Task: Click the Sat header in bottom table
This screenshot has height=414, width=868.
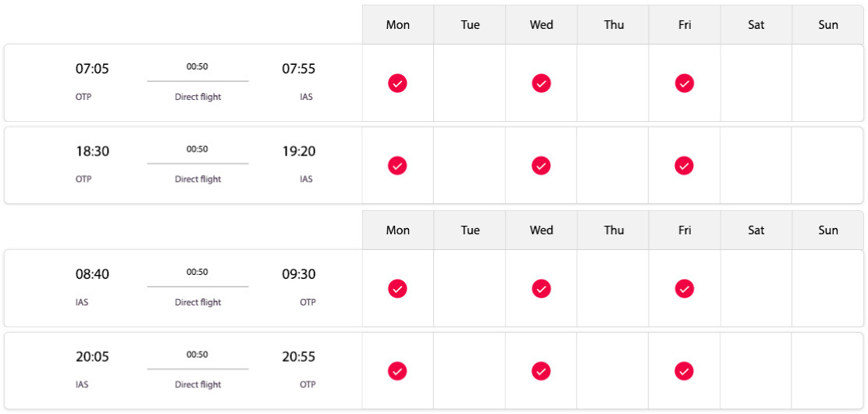Action: pyautogui.click(x=756, y=230)
